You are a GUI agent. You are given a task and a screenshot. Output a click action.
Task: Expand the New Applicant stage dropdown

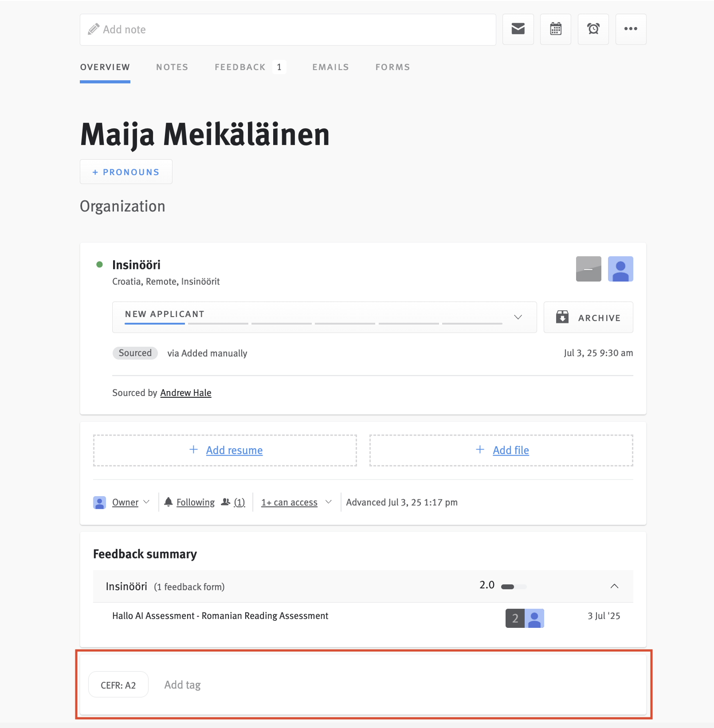pos(518,317)
